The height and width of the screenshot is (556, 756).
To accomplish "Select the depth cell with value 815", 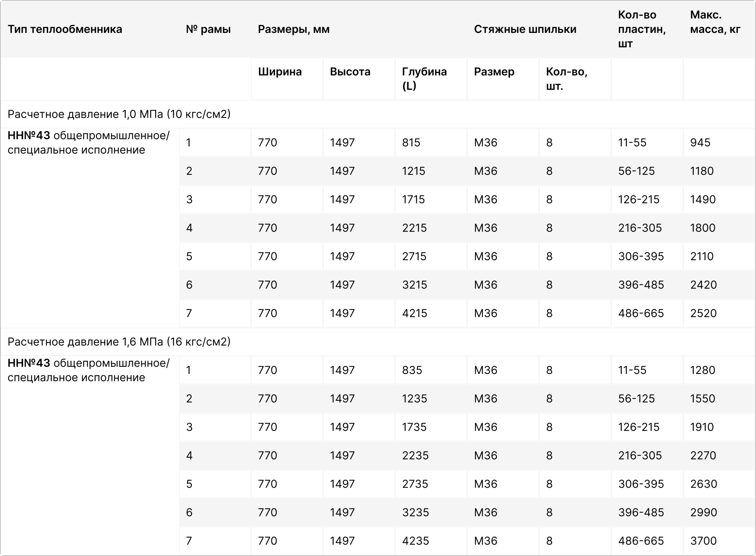I will pos(411,143).
